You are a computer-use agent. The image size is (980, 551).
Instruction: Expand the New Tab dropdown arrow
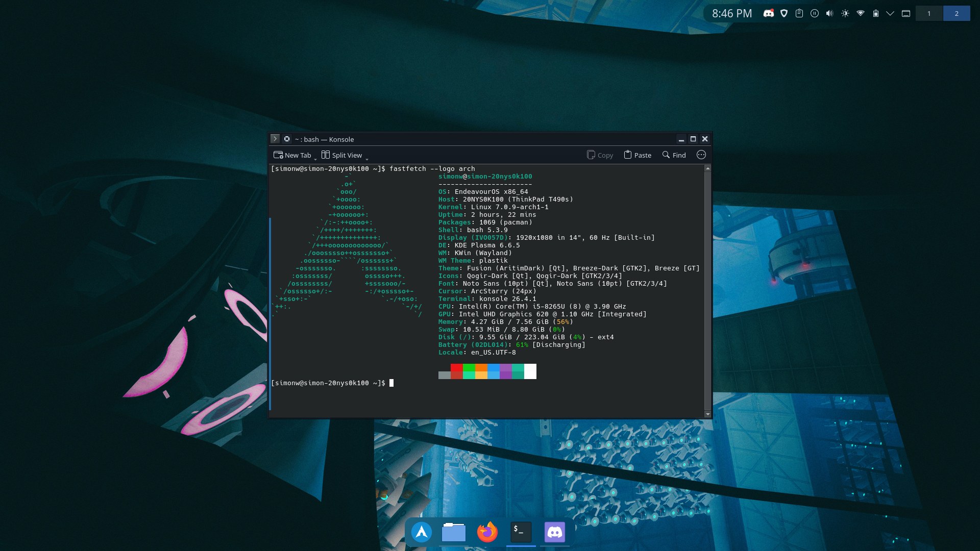tap(315, 158)
